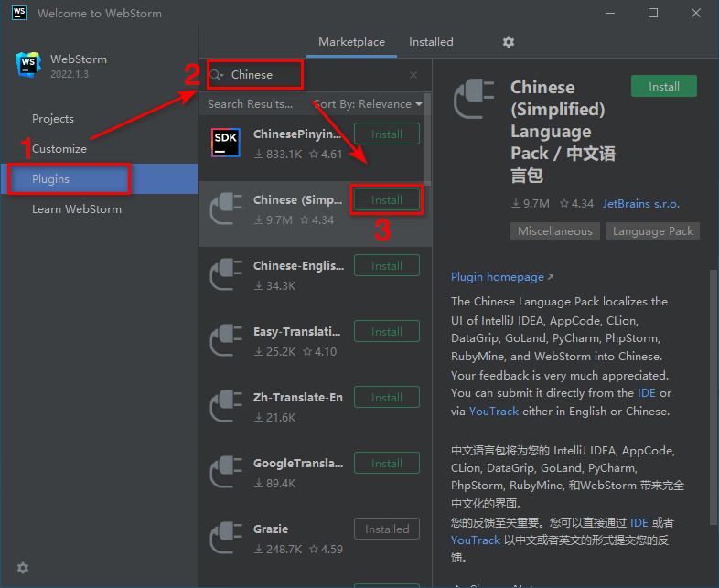719x588 pixels.
Task: Install the Chinese-English plugin
Action: pyautogui.click(x=387, y=266)
